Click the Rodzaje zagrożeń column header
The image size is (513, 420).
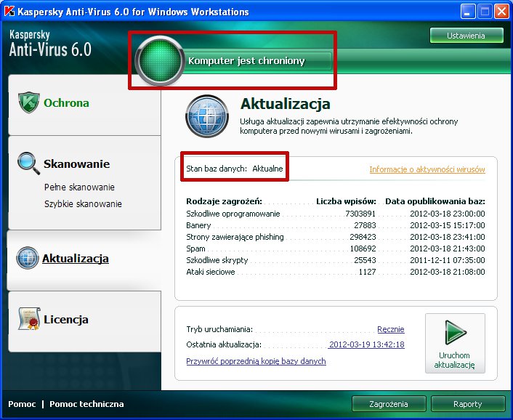[x=224, y=201]
